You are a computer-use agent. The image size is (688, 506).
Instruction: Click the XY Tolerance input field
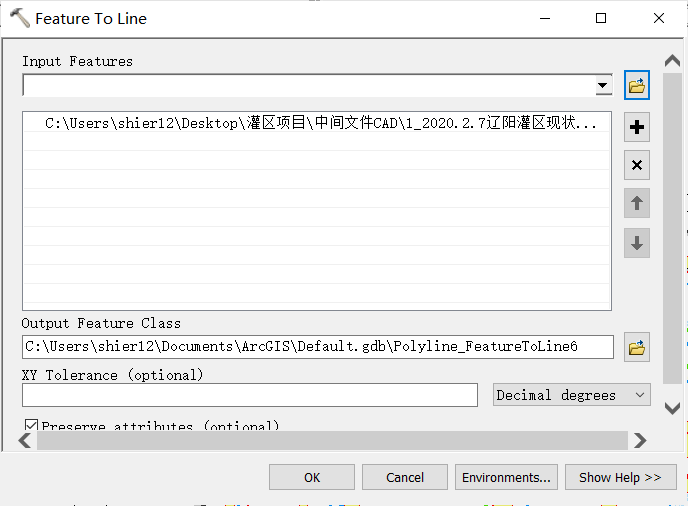[250, 395]
